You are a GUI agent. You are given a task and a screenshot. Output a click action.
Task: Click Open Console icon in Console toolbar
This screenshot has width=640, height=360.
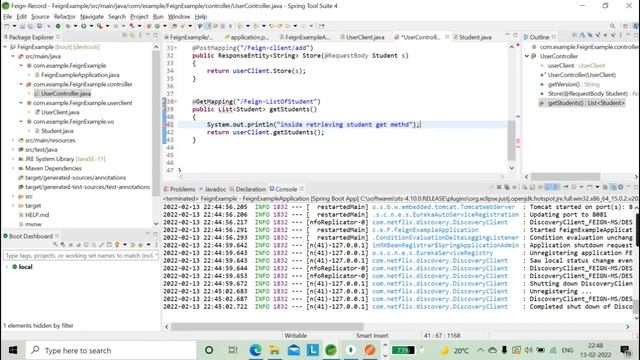[x=589, y=187]
